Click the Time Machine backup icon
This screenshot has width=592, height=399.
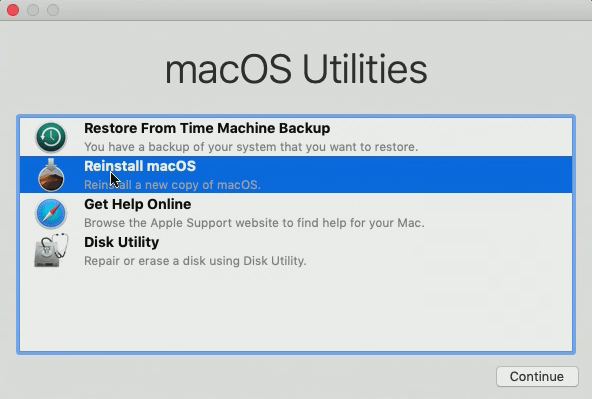click(51, 137)
